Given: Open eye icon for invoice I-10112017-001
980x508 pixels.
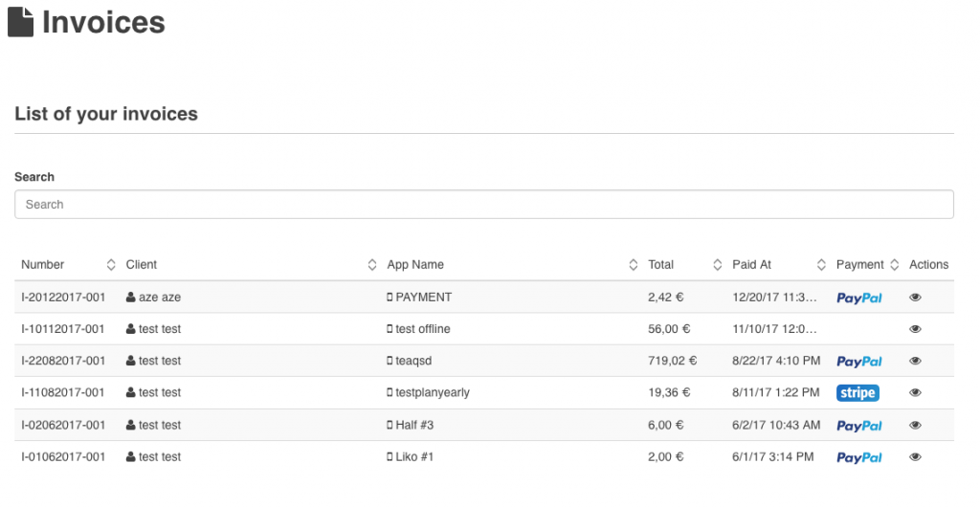Looking at the screenshot, I should click(915, 329).
